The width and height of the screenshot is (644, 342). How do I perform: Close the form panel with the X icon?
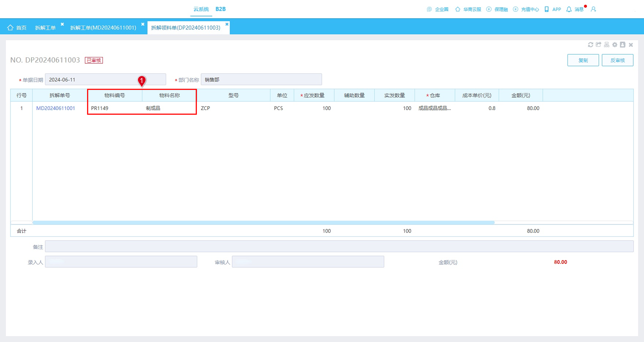pos(631,45)
